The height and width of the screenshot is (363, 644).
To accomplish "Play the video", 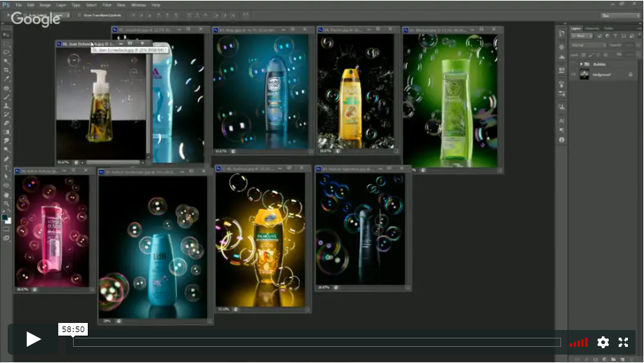I will 33,339.
